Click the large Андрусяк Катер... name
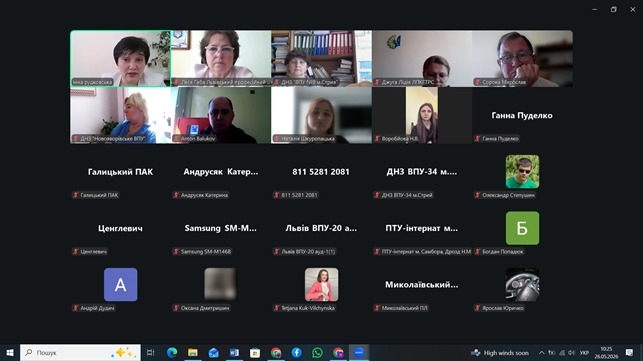The height and width of the screenshot is (361, 643). (x=221, y=172)
